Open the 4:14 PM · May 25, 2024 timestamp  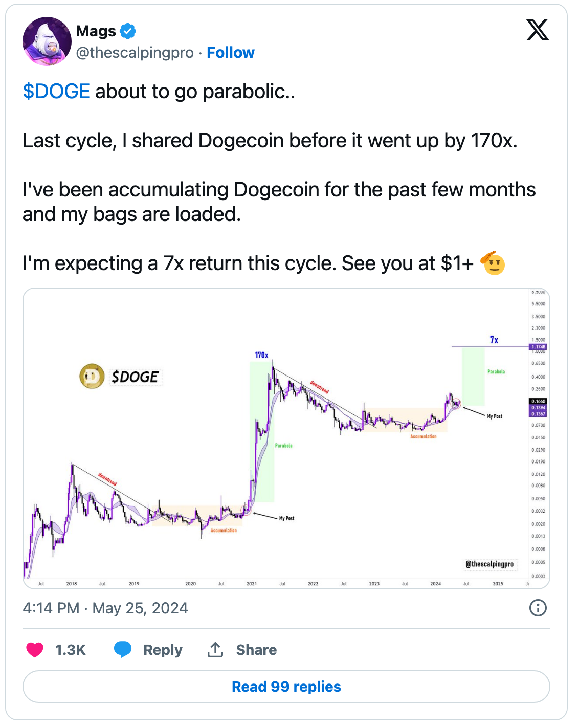(105, 608)
